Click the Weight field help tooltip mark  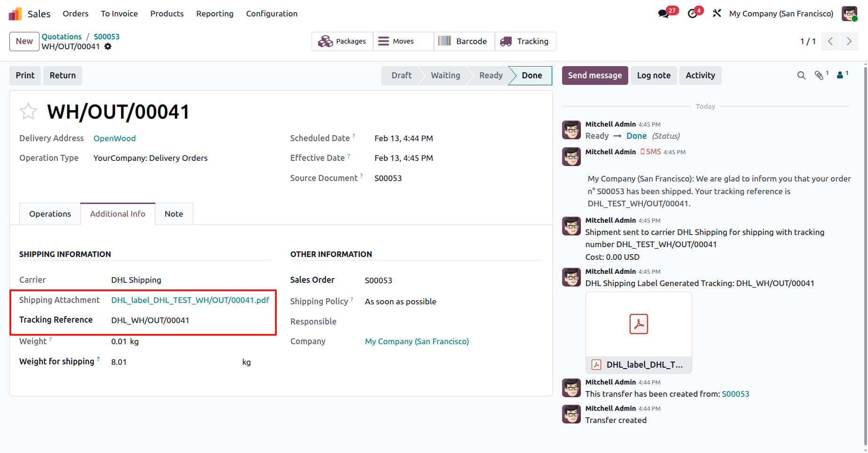pyautogui.click(x=50, y=339)
